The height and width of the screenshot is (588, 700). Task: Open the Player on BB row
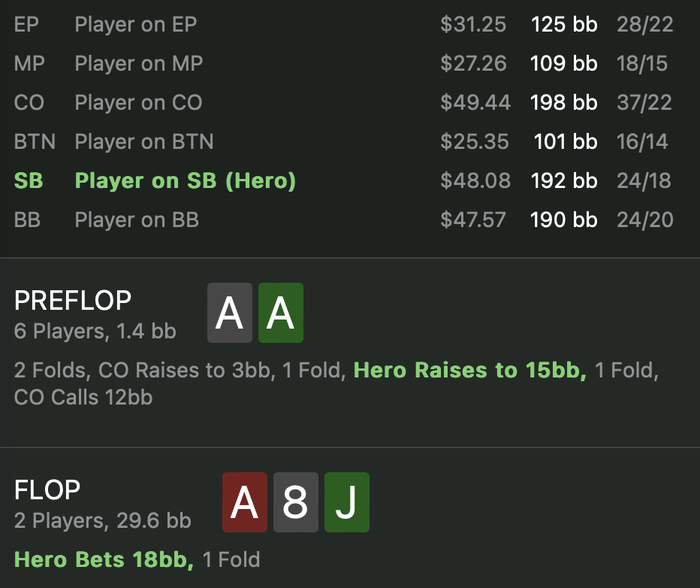pos(136,220)
